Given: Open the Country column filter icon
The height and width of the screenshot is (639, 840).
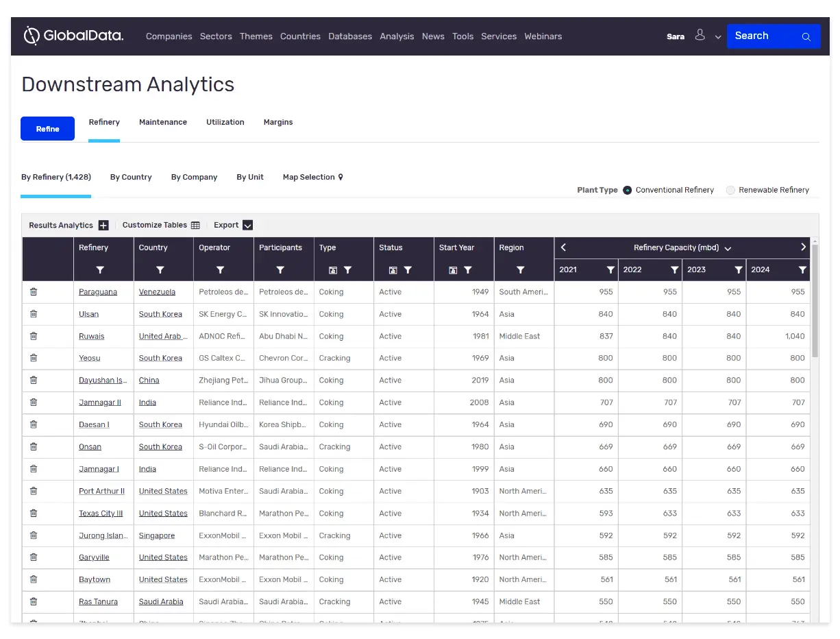Looking at the screenshot, I should [160, 270].
